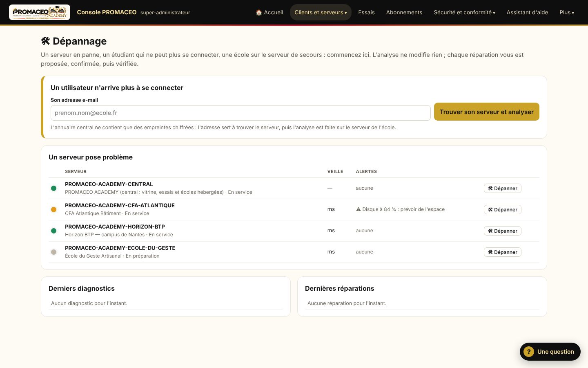This screenshot has height=368, width=588.
Task: Go to the Essais menu item
Action: (x=366, y=12)
